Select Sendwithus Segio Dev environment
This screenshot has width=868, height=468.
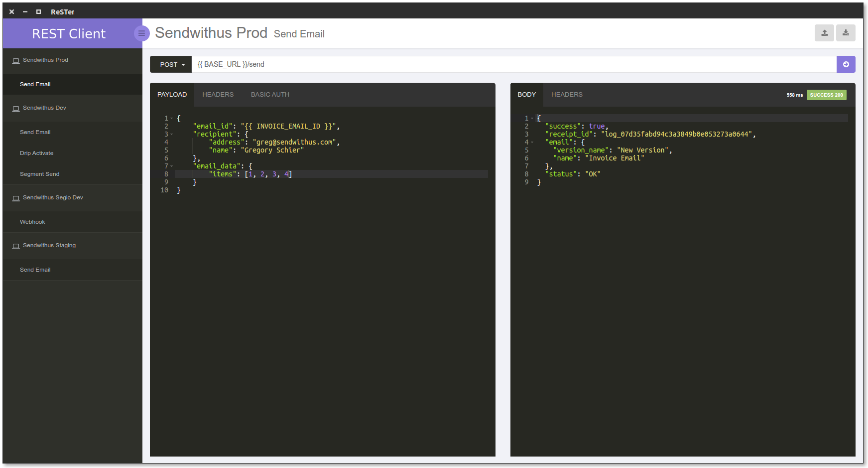tap(73, 198)
